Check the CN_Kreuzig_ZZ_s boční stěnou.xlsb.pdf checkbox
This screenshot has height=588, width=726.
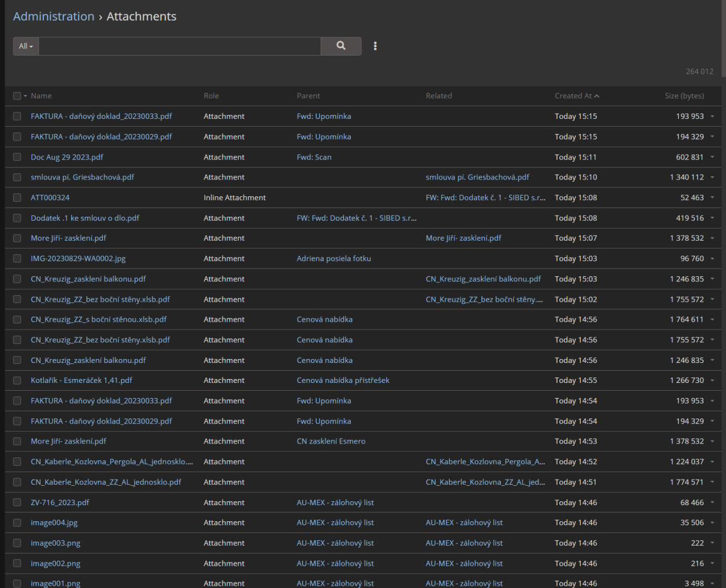17,320
